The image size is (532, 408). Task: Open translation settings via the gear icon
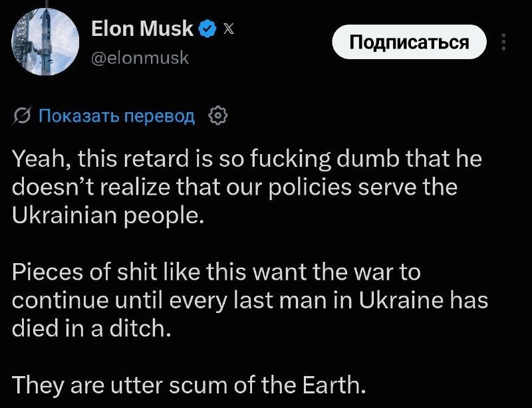(217, 116)
